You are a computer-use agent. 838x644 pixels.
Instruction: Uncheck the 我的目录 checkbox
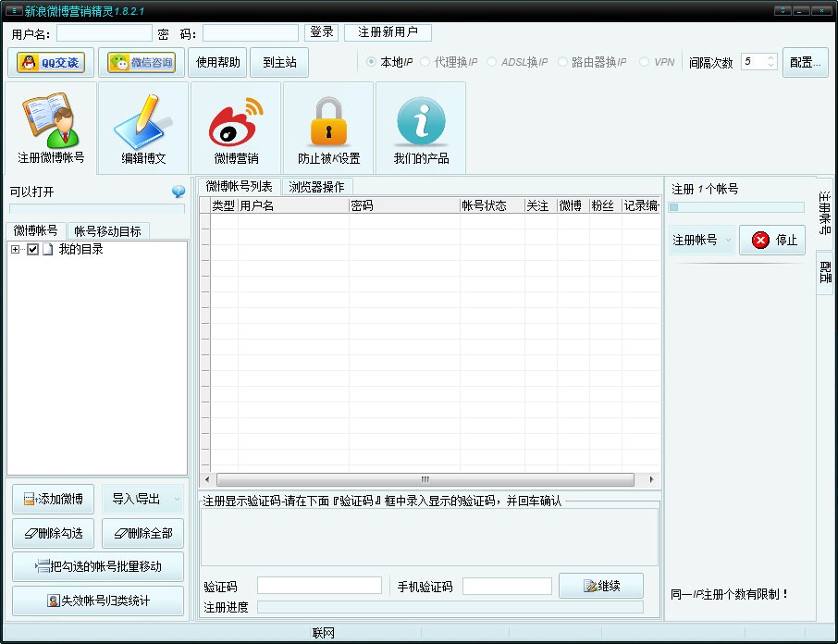pos(33,249)
